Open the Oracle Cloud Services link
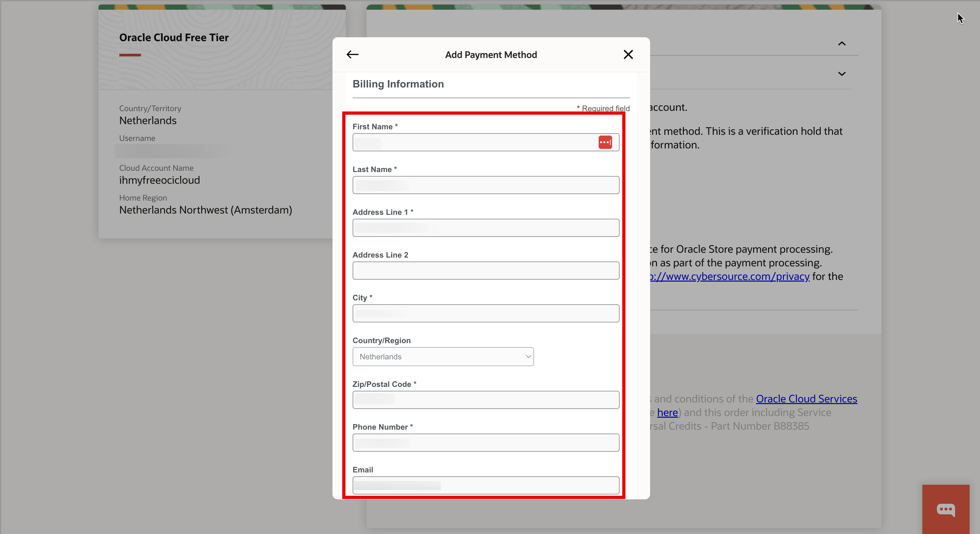This screenshot has width=980, height=534. point(806,399)
